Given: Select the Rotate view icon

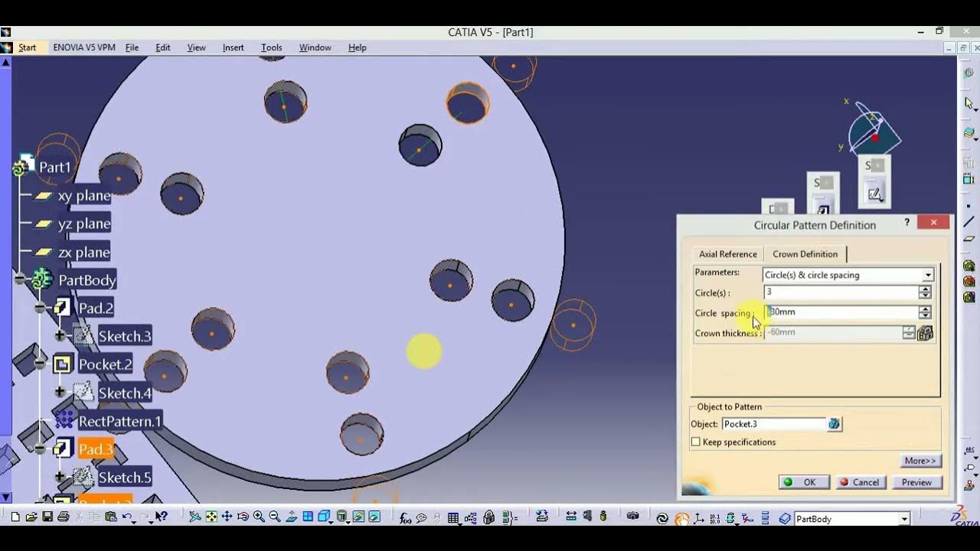Looking at the screenshot, I should [243, 517].
